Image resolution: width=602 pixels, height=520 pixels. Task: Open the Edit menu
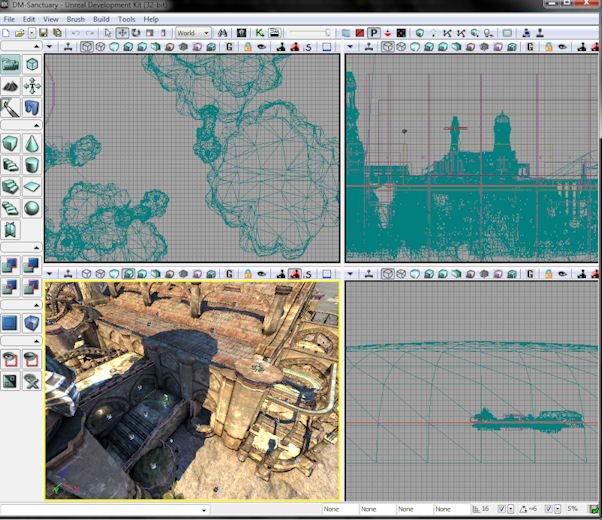[x=29, y=19]
